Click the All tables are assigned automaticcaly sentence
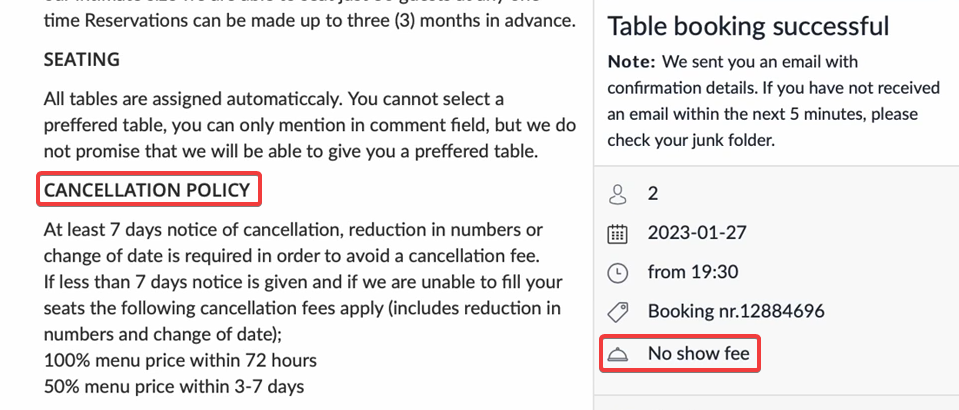The image size is (959, 410). [193, 99]
